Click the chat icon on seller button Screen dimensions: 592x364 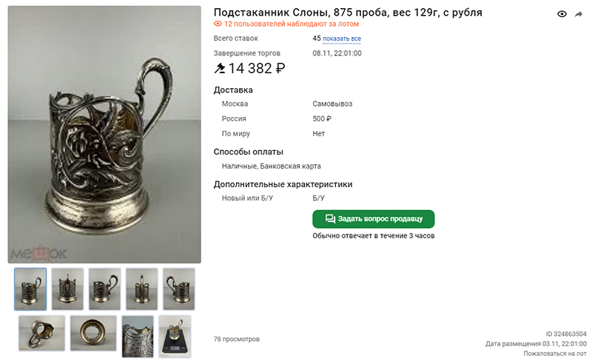[x=330, y=219]
